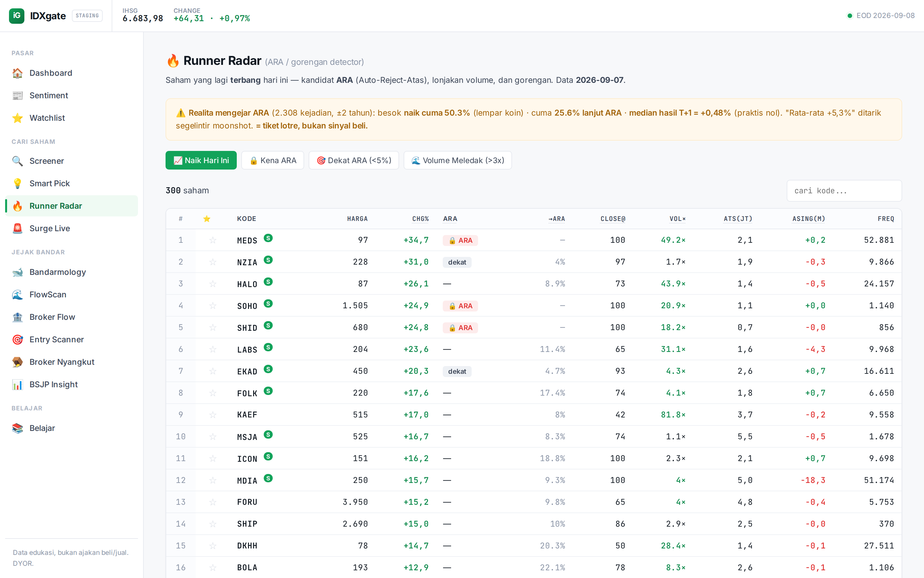Click the EOD 2026-09-08 status indicator
The width and height of the screenshot is (924, 578).
[881, 16]
